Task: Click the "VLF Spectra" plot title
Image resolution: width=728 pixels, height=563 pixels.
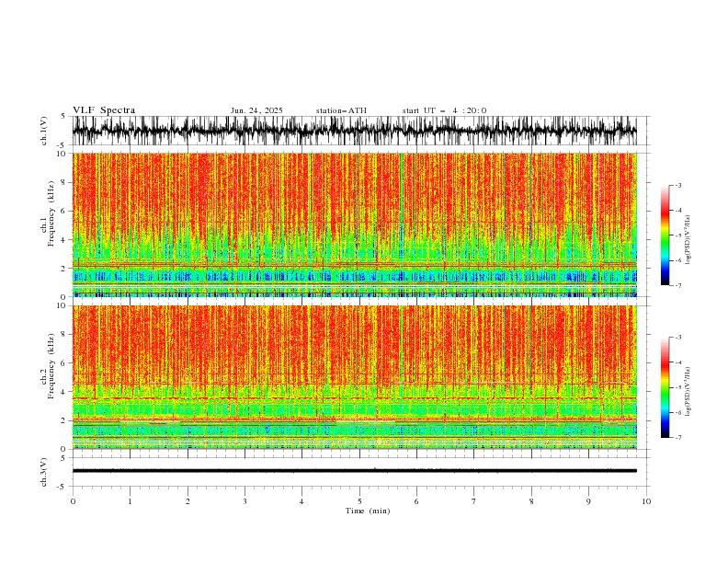Action: click(x=104, y=110)
